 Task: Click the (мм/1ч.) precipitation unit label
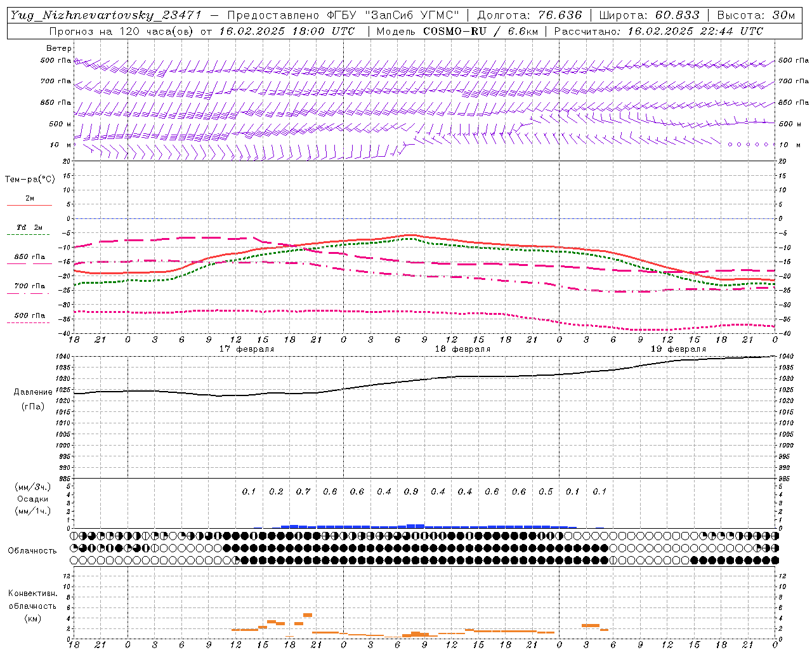[33, 510]
